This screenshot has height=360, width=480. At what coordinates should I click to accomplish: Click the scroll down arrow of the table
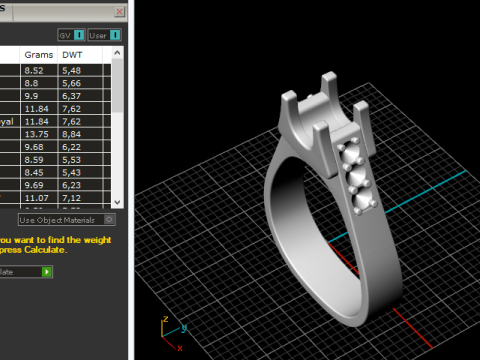pos(117,202)
